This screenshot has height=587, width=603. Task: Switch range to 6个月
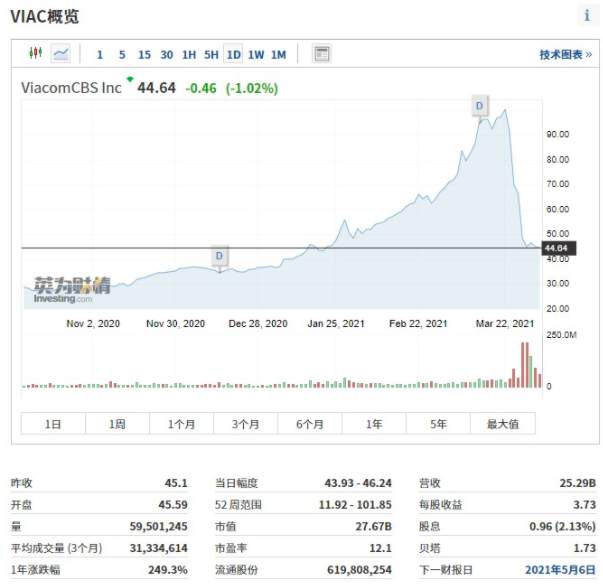310,424
